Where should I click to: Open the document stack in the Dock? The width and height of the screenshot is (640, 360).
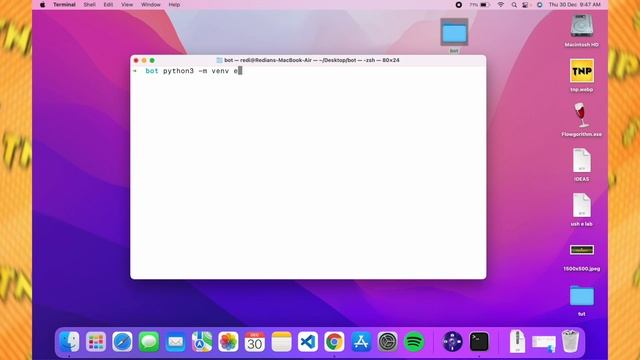[517, 341]
